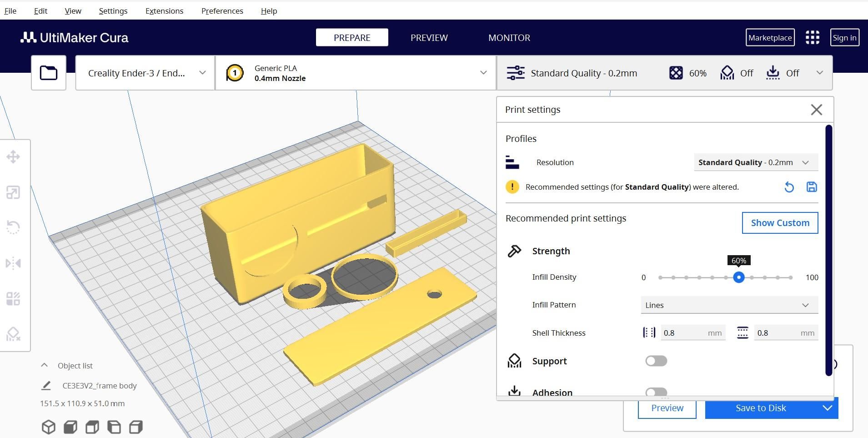The width and height of the screenshot is (868, 438).
Task: Switch to the PREVIEW stage tab
Action: (x=429, y=37)
